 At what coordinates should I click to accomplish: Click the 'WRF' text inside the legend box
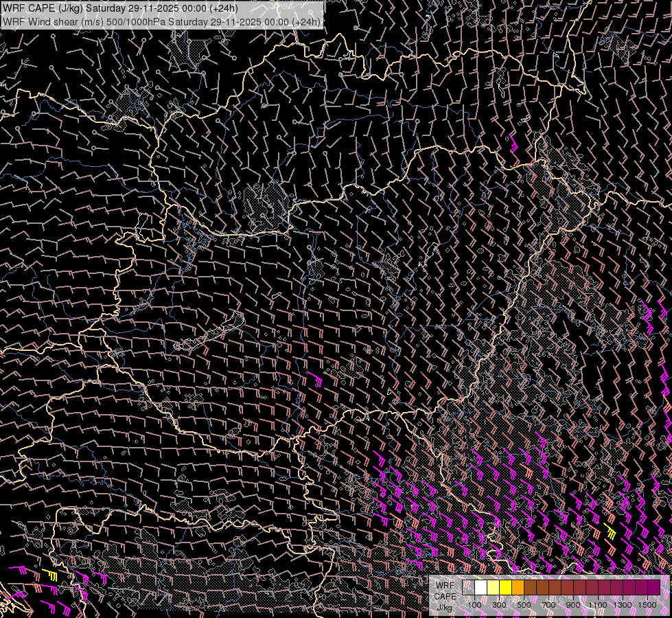(445, 586)
